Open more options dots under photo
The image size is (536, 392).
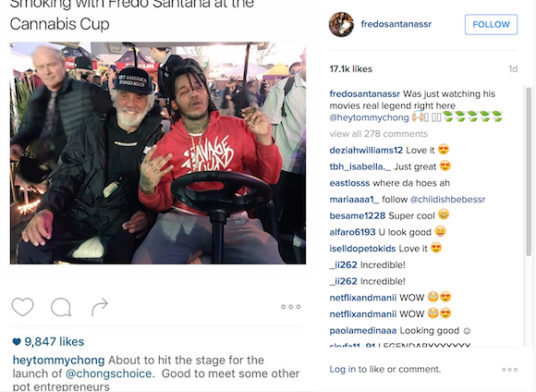point(290,307)
